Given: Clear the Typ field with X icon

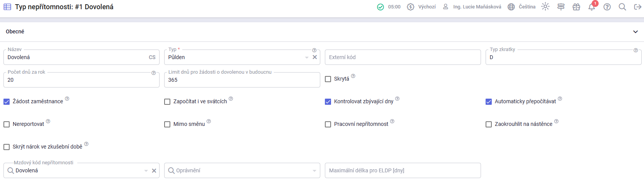Looking at the screenshot, I should (315, 57).
